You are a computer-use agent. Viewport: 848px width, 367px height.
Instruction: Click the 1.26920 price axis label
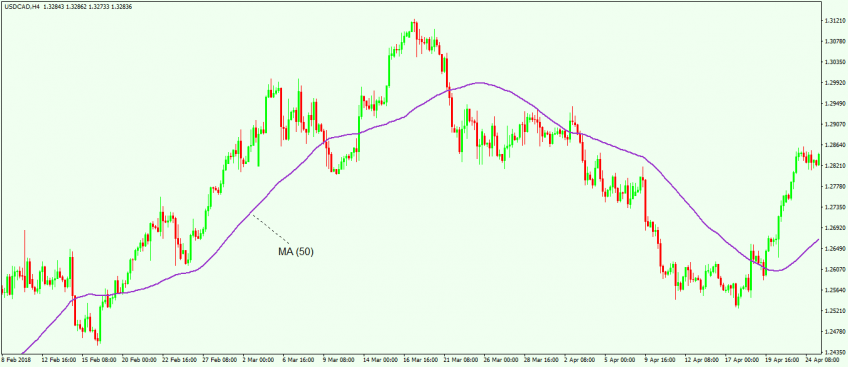pos(836,228)
